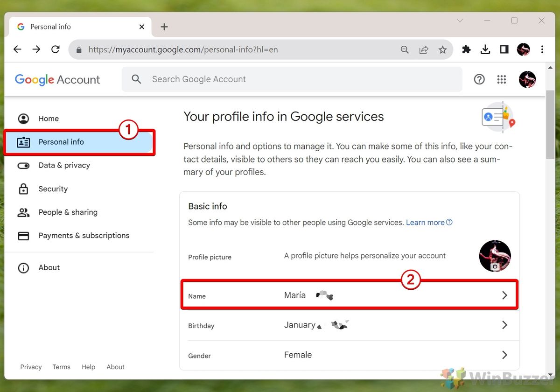Viewport: 560px width, 392px height.
Task: Expand the Birthday row chevron
Action: 504,325
